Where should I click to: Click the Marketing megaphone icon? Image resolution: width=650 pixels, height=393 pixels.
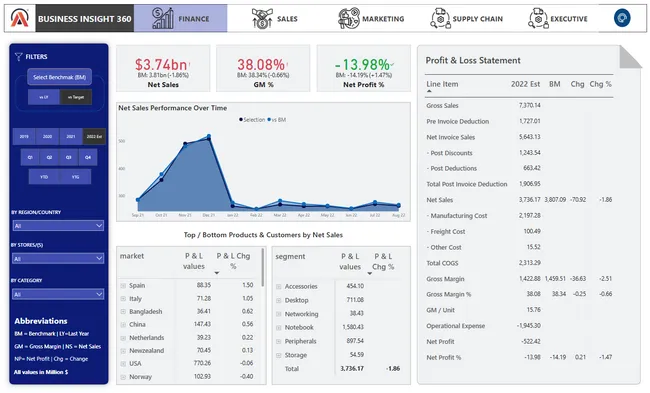pos(348,18)
